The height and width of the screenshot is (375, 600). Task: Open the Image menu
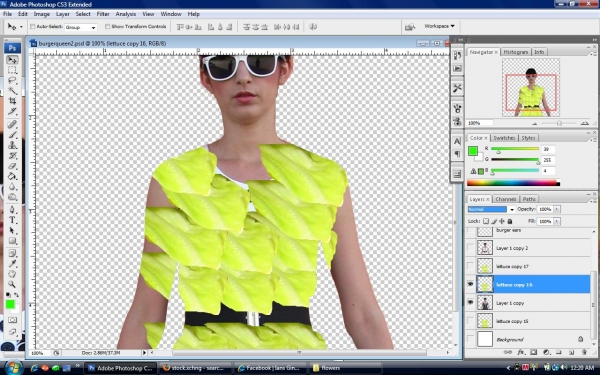click(42, 14)
